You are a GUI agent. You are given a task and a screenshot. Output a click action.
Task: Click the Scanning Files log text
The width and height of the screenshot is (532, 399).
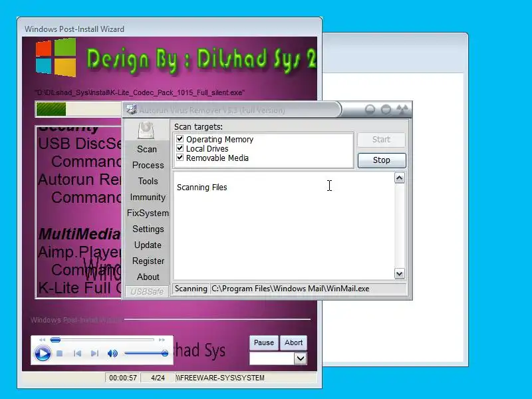[x=202, y=188]
